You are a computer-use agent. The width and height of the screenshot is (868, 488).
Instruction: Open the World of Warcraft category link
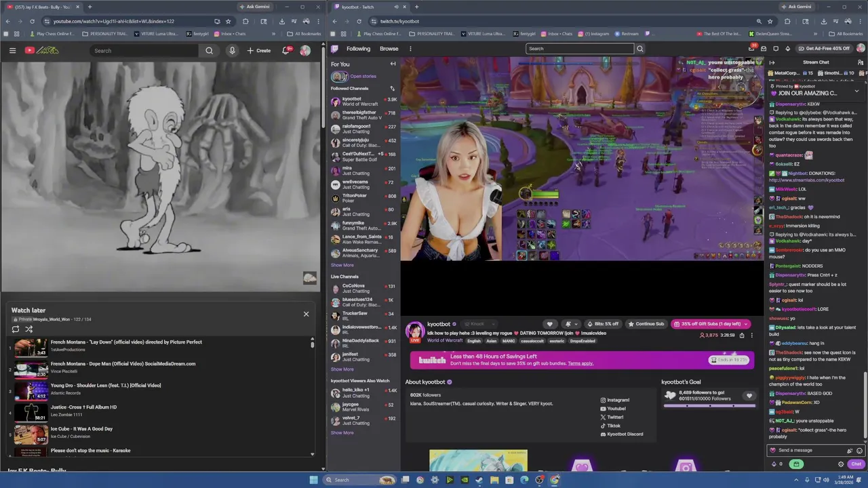coord(445,340)
